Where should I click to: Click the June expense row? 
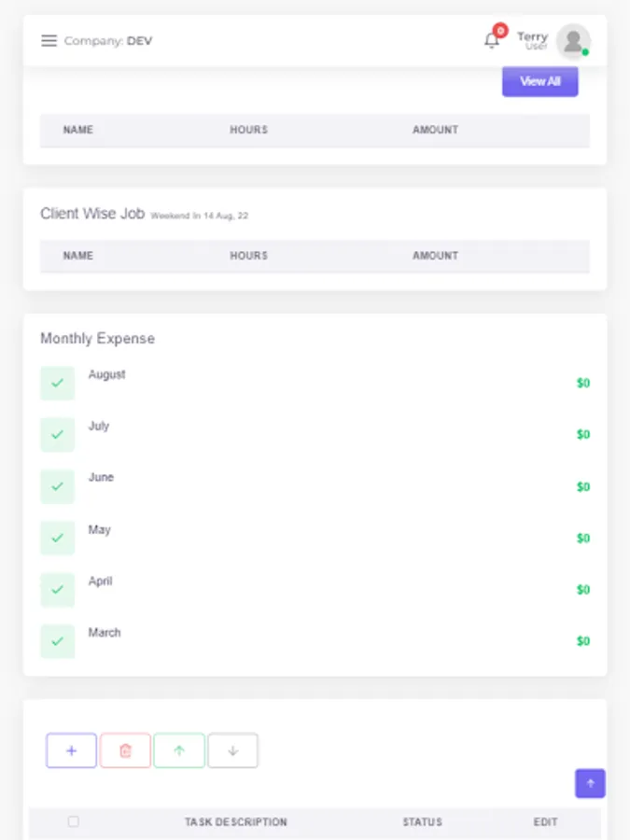click(x=101, y=478)
